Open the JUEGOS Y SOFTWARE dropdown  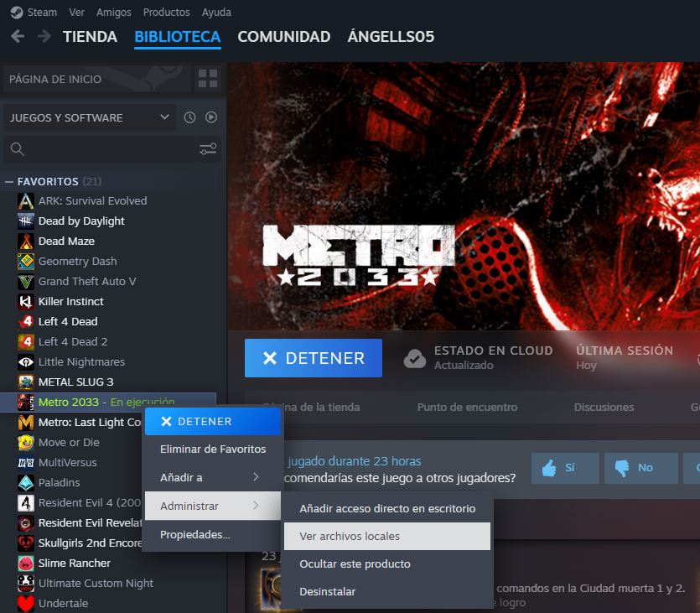pos(90,118)
